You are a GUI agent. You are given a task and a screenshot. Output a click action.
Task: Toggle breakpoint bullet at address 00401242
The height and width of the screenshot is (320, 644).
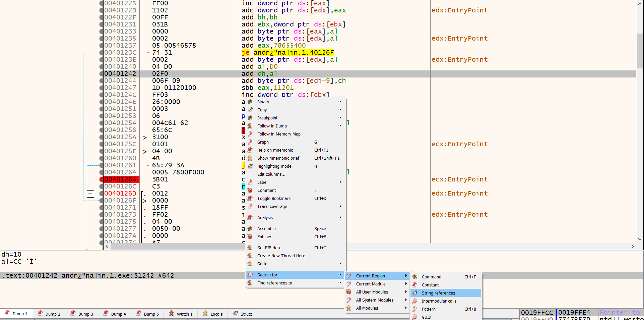click(x=101, y=74)
